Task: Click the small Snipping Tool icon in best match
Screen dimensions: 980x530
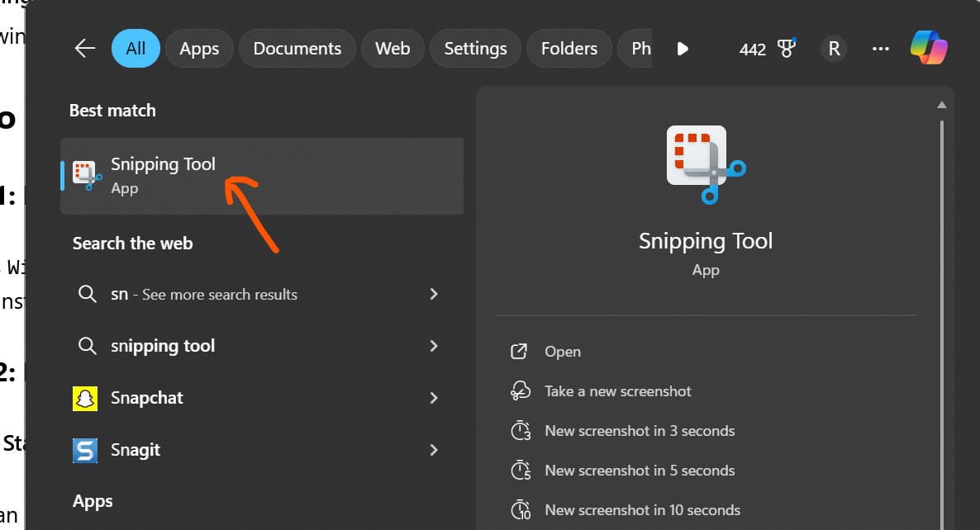Action: tap(86, 175)
